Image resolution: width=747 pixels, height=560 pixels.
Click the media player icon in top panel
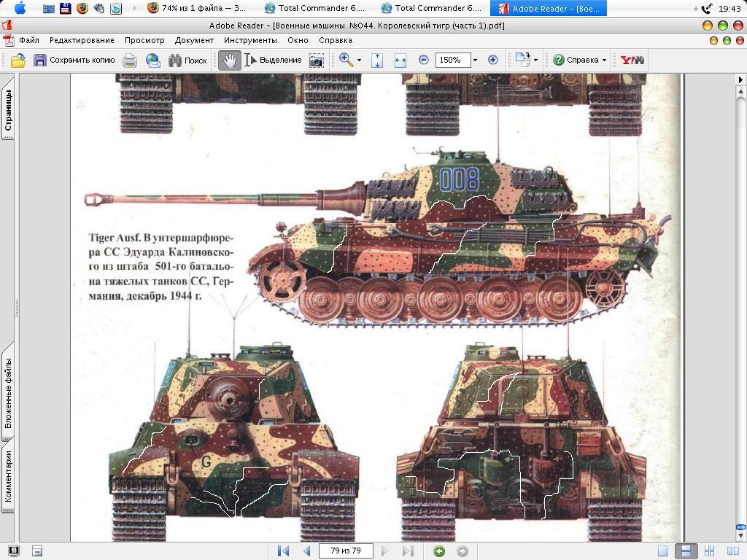(x=116, y=8)
